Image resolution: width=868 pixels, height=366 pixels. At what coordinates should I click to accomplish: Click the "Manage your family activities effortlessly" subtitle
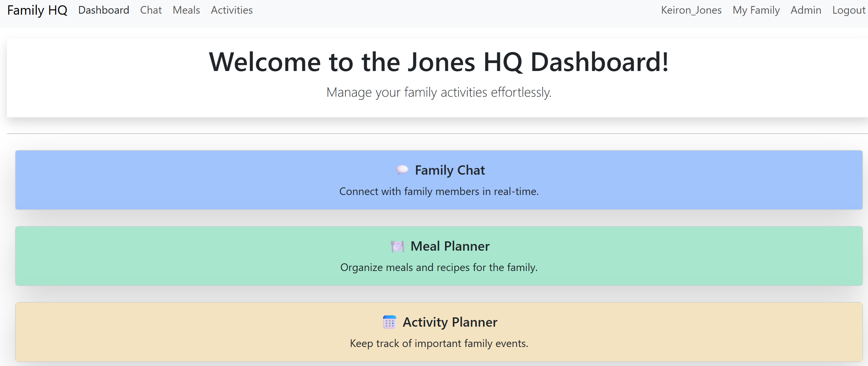(439, 92)
